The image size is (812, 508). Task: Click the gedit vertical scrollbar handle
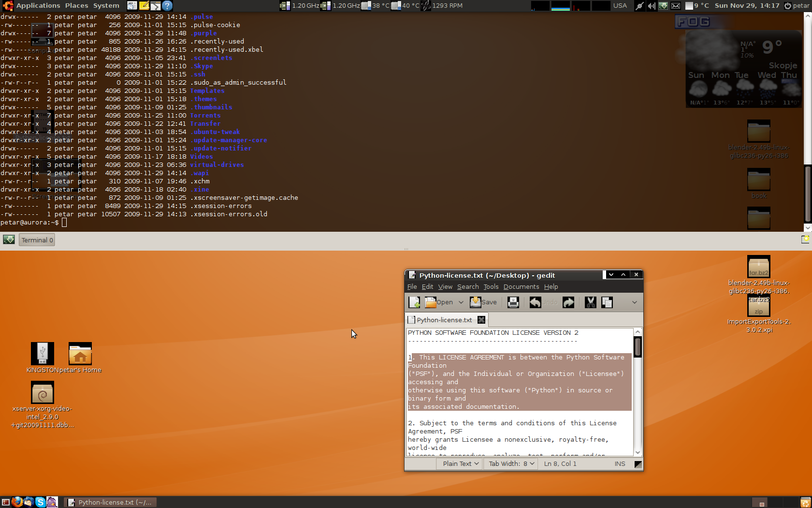coord(638,347)
